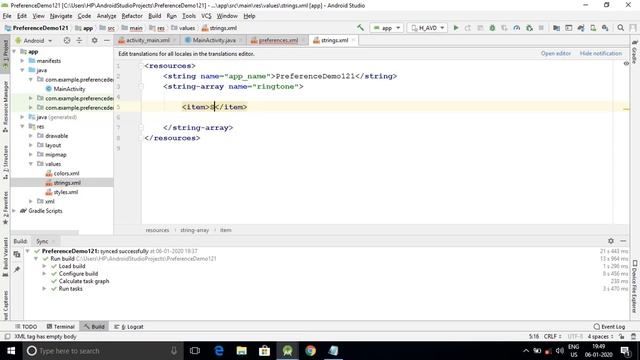The height and width of the screenshot is (360, 640).
Task: Click the Hide notification link
Action: [x=601, y=53]
